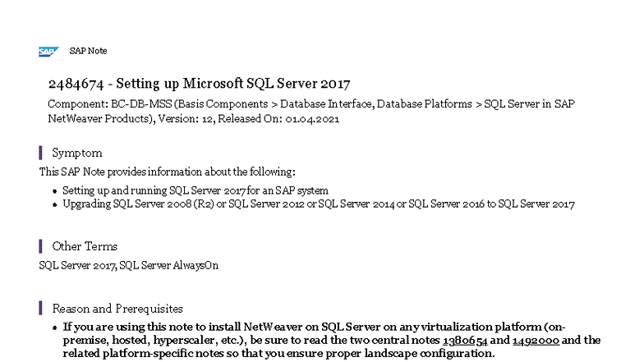644x362 pixels.
Task: Click the note number 2484674 in the title
Action: (77, 84)
